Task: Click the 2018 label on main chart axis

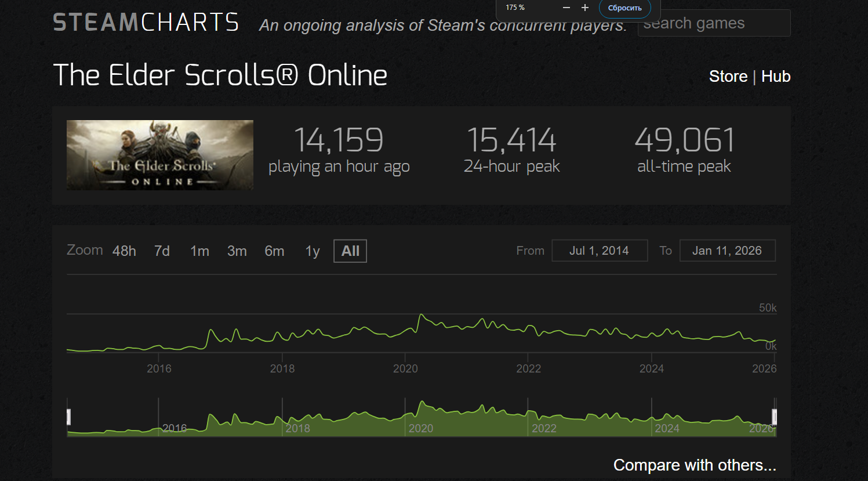Action: coord(282,368)
